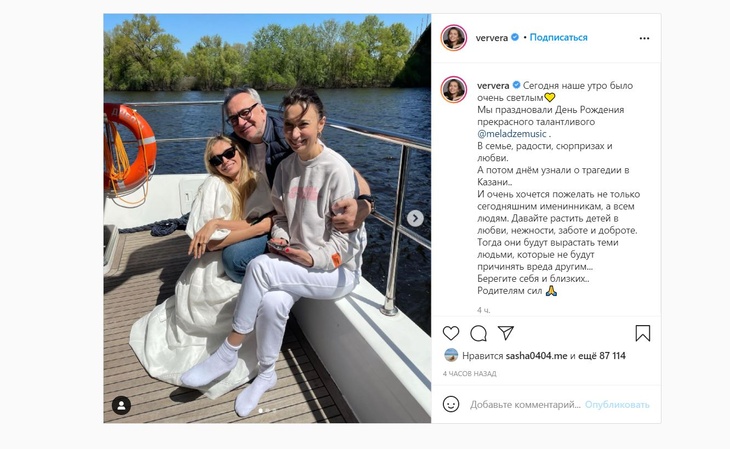Click the Опубликовать post button
The width and height of the screenshot is (730, 449).
tap(617, 405)
